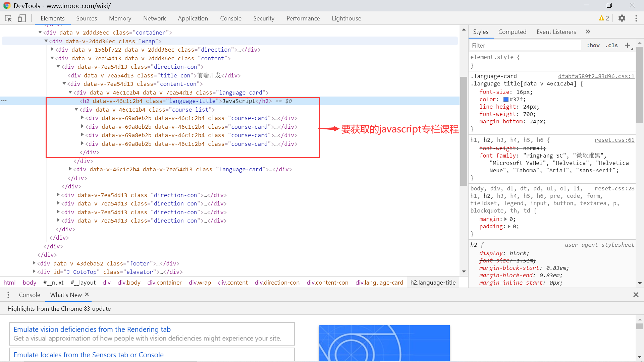Click the What's New video thumbnail
This screenshot has height=362, width=644.
click(x=384, y=343)
